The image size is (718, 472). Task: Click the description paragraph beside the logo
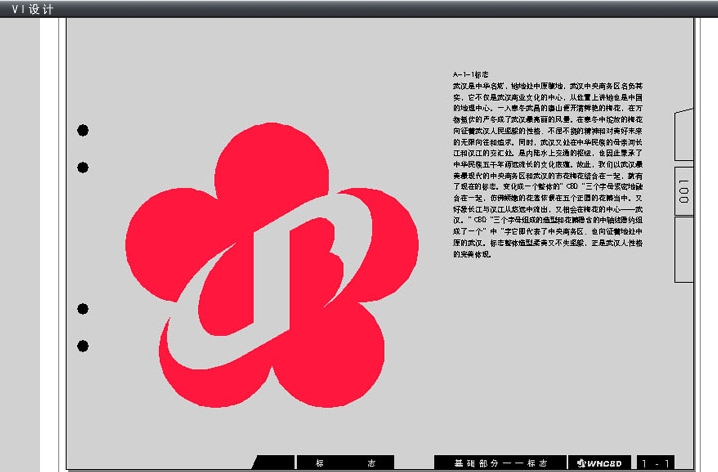(548, 170)
